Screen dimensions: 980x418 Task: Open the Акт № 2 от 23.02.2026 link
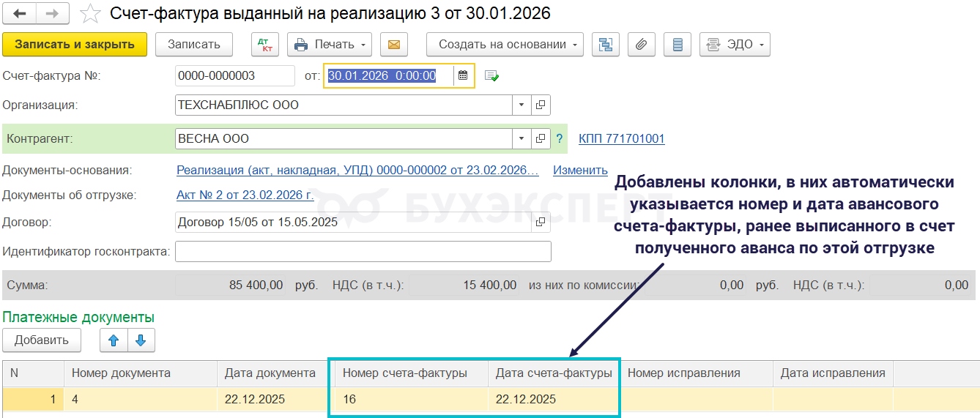pyautogui.click(x=245, y=195)
